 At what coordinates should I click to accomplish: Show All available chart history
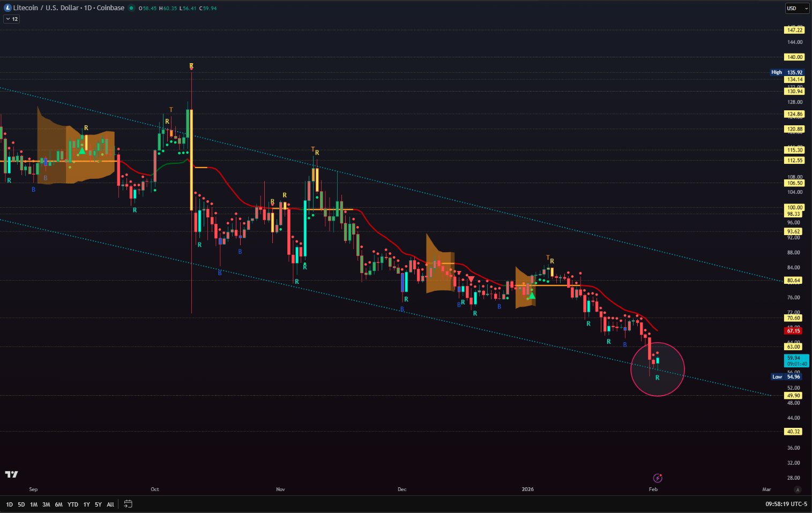110,504
